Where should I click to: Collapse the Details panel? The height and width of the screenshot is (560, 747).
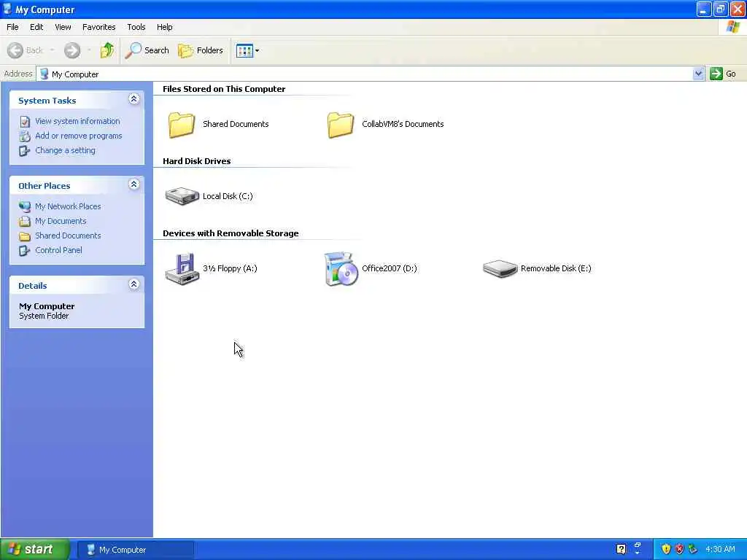(134, 284)
